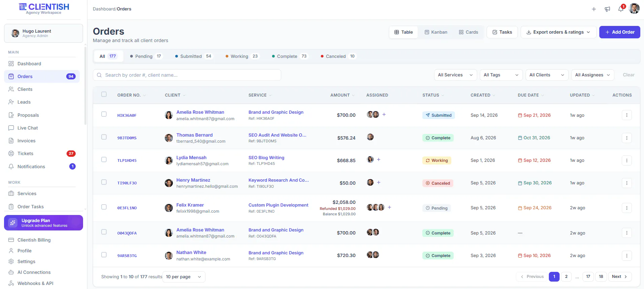The width and height of the screenshot is (644, 289).
Task: Open Webhooks & API in sidebar
Action: 42,283
